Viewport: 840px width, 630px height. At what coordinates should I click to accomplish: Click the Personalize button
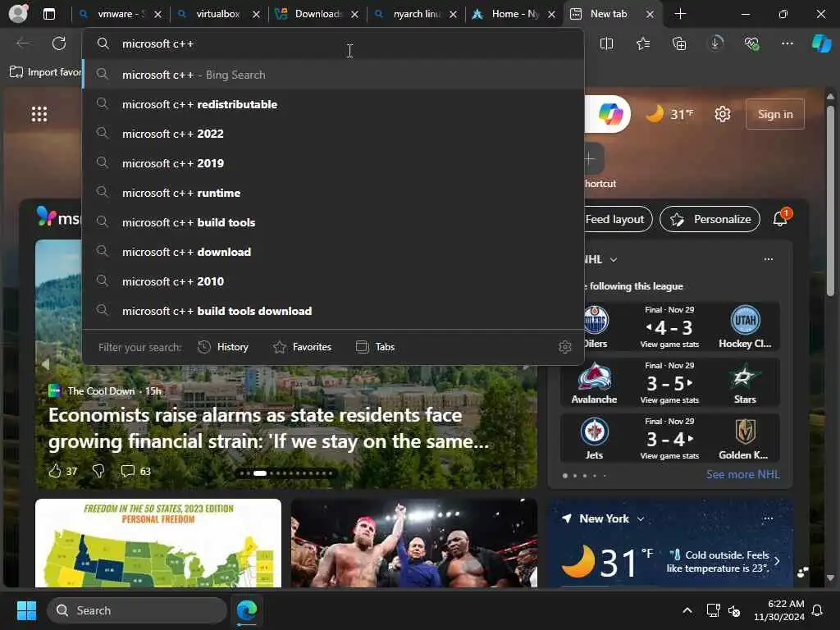click(x=710, y=219)
